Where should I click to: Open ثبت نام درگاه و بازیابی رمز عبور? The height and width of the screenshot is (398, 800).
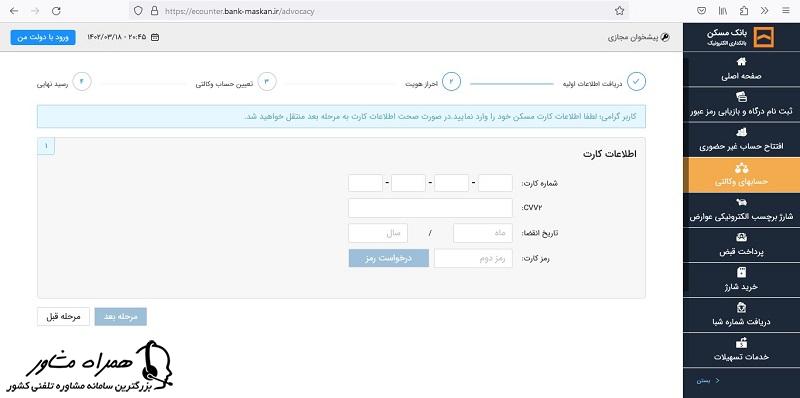click(741, 104)
